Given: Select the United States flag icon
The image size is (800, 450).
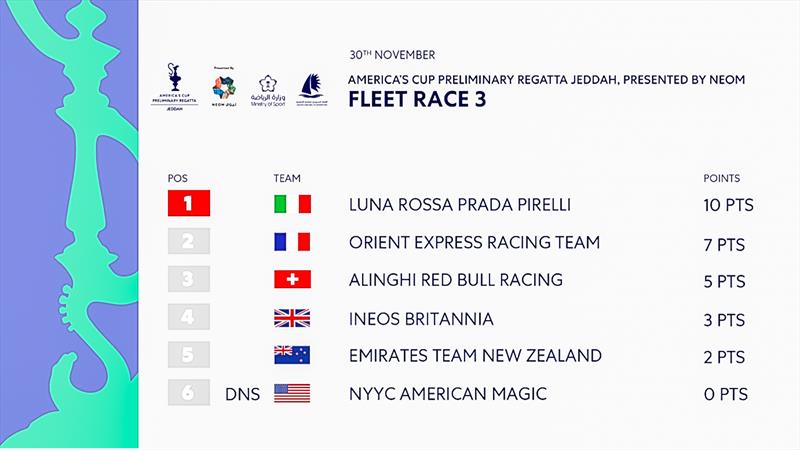Looking at the screenshot, I should pos(292,393).
